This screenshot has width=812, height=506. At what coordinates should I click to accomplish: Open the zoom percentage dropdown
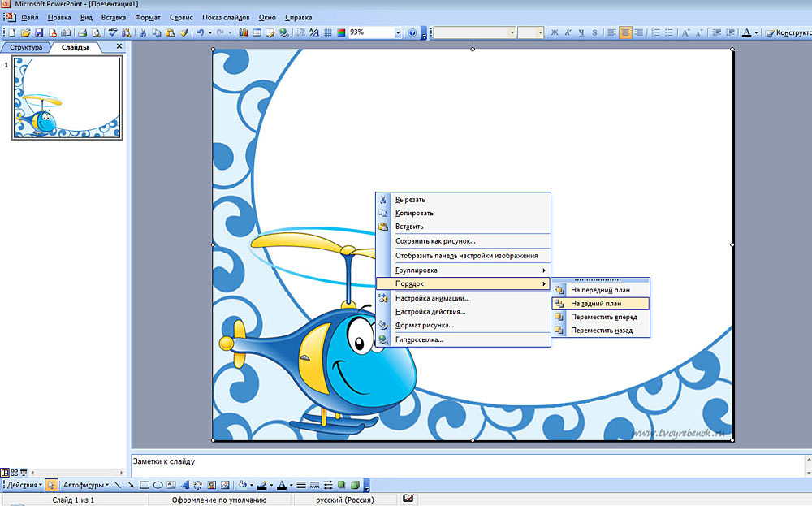[x=398, y=33]
